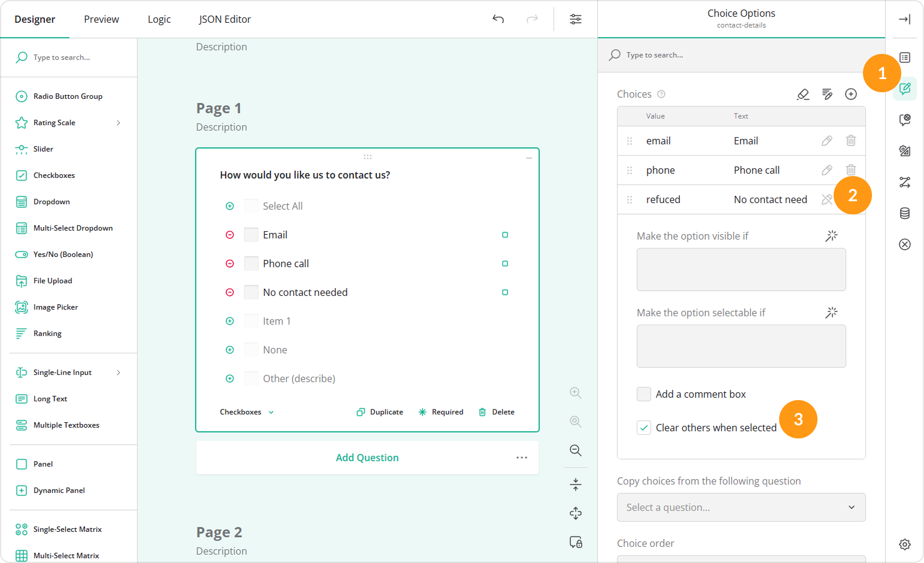Click the undo arrow icon

pos(498,19)
